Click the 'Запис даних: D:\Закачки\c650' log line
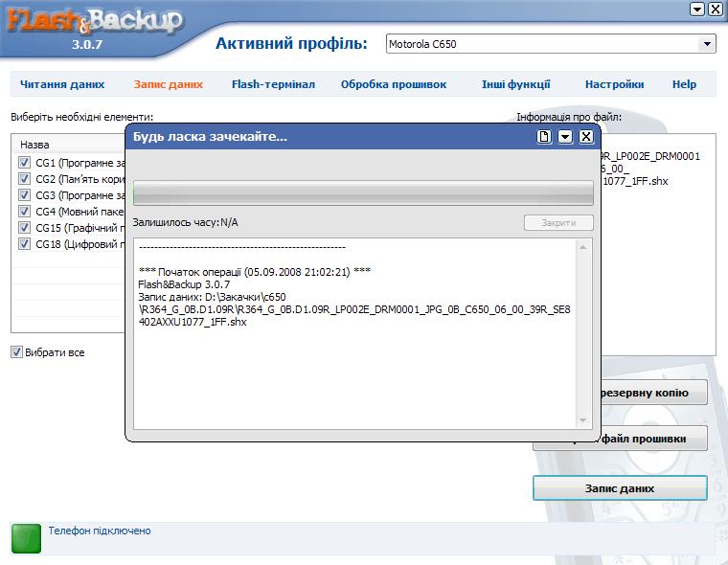This screenshot has height=565, width=728. [212, 297]
